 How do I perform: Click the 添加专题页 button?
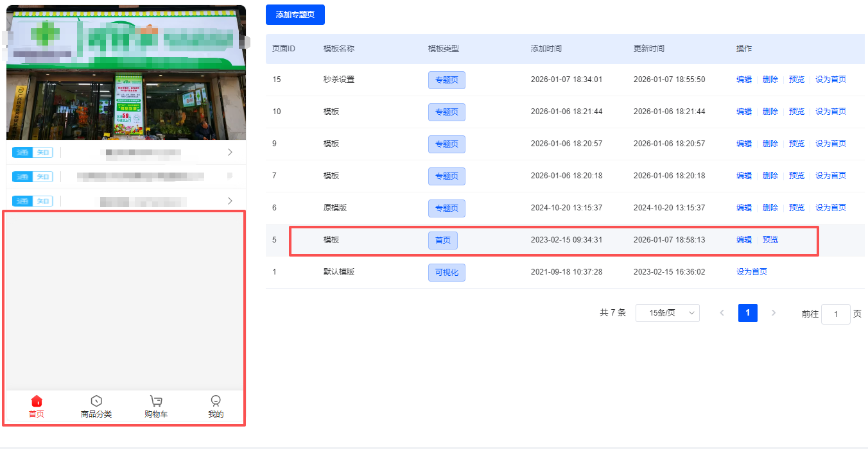click(x=295, y=15)
